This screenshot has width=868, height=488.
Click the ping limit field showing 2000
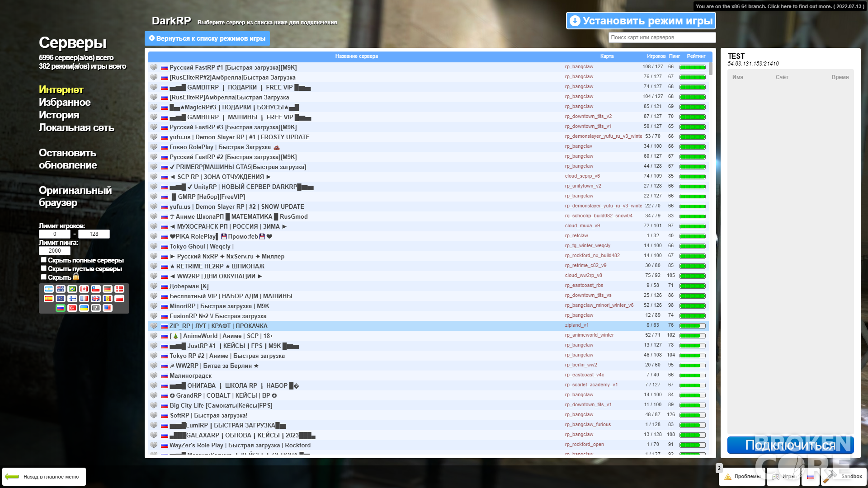pyautogui.click(x=55, y=251)
